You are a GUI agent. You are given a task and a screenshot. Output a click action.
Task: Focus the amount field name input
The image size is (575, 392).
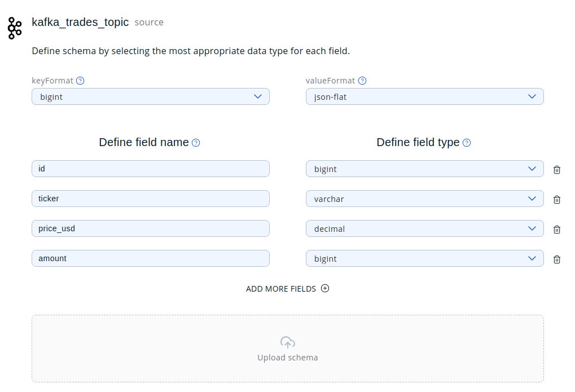[x=150, y=258]
